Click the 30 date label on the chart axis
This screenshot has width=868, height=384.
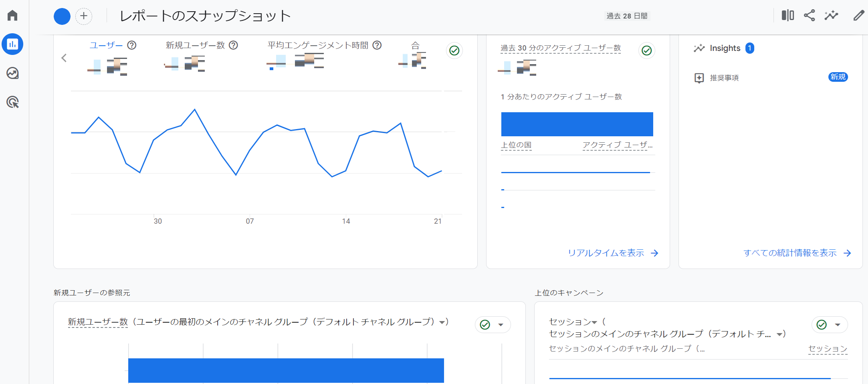pyautogui.click(x=158, y=221)
